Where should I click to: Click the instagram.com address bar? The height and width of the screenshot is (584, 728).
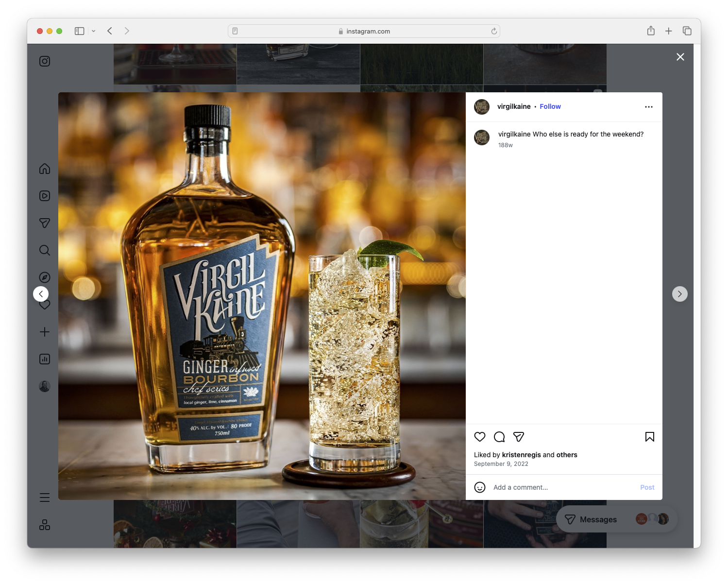point(364,31)
